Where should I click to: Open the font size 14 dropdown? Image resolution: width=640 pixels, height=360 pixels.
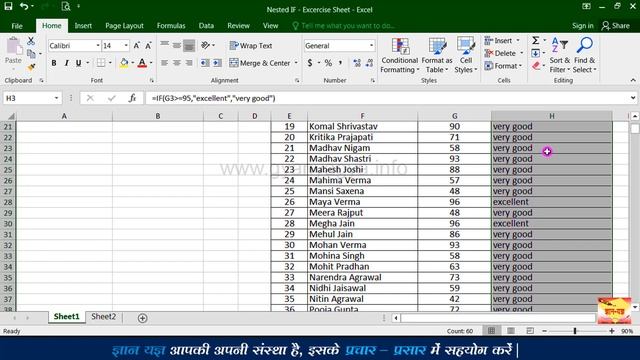[126, 46]
